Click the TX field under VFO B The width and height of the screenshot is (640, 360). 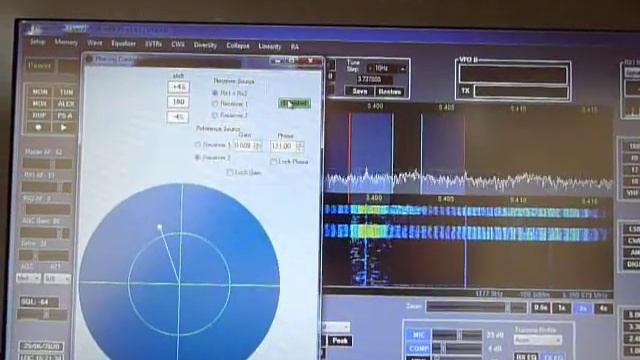[521, 91]
